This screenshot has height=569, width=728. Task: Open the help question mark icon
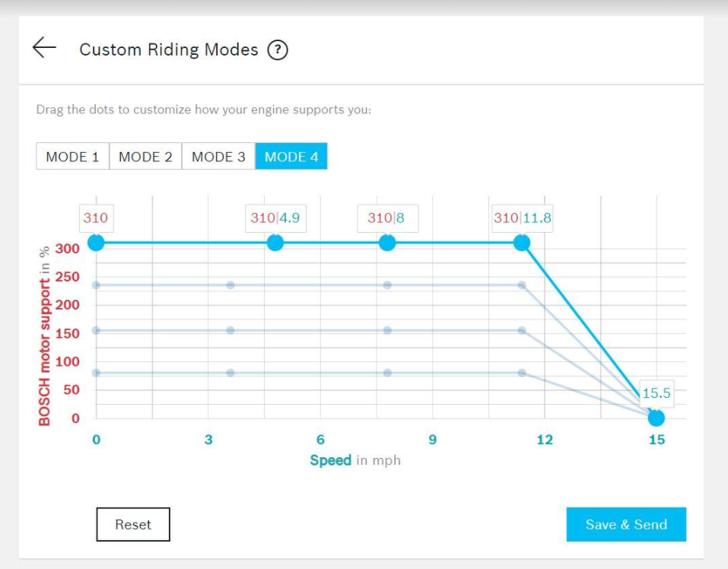278,50
